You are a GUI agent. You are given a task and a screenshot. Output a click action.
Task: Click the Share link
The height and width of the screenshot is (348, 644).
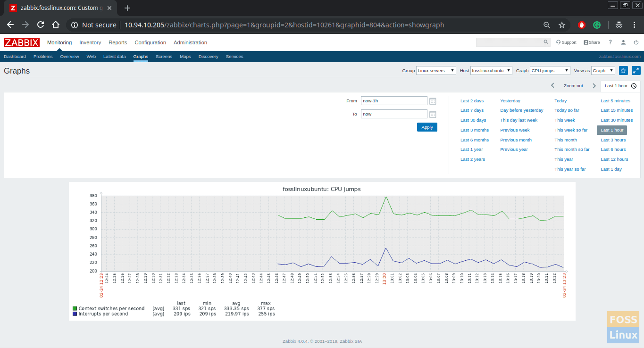pos(592,42)
